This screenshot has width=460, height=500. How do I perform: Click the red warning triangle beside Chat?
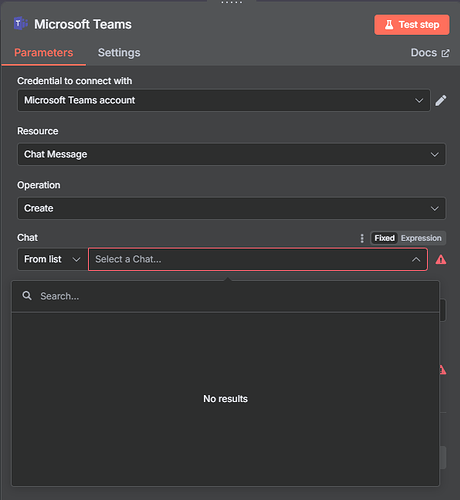tap(441, 259)
